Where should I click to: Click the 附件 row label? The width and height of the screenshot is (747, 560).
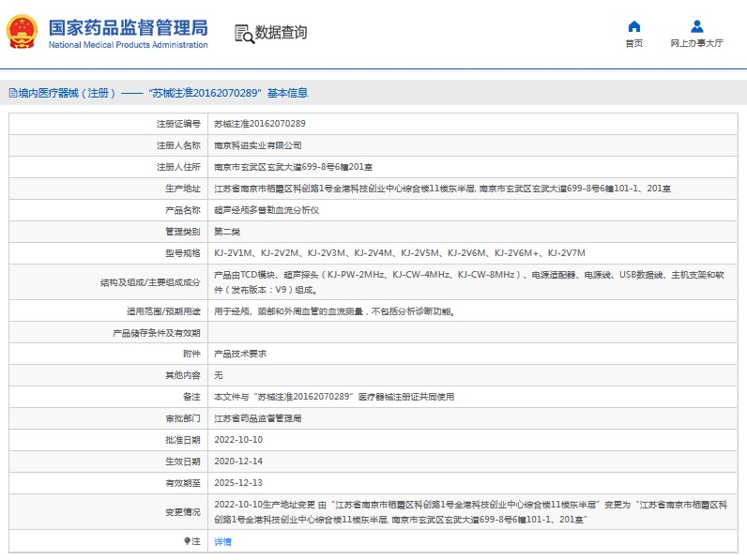pos(191,354)
